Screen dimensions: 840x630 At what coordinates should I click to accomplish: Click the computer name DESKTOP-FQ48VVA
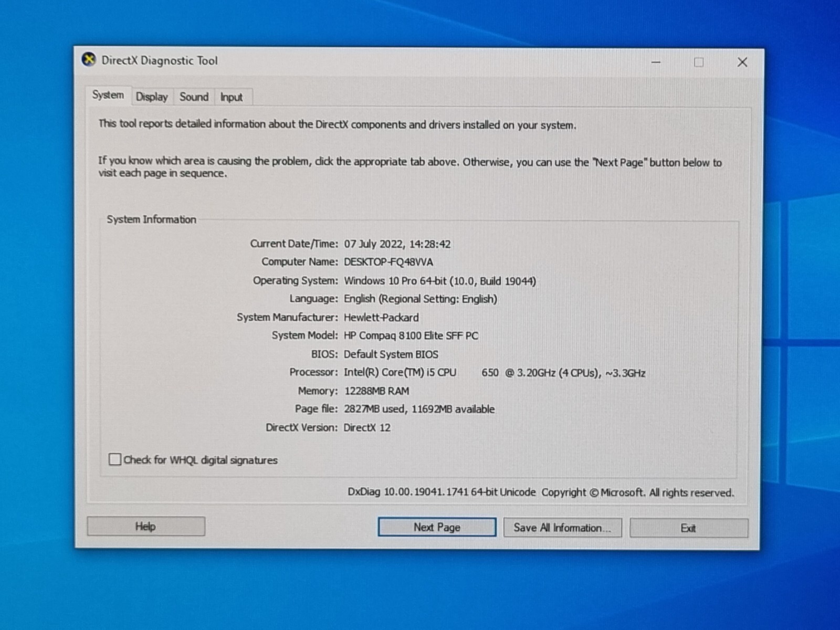pos(388,262)
